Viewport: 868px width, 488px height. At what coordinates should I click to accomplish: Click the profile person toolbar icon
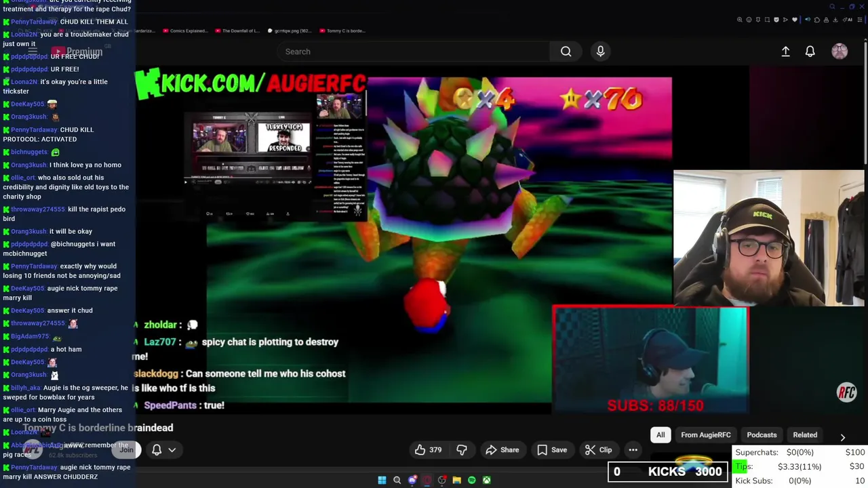point(826,20)
